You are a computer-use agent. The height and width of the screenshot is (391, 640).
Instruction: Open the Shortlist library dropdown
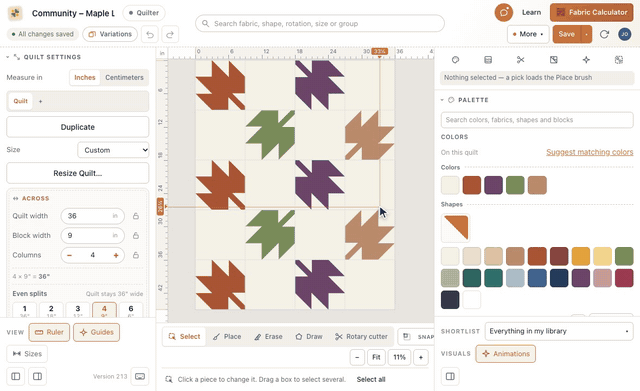pyautogui.click(x=559, y=331)
